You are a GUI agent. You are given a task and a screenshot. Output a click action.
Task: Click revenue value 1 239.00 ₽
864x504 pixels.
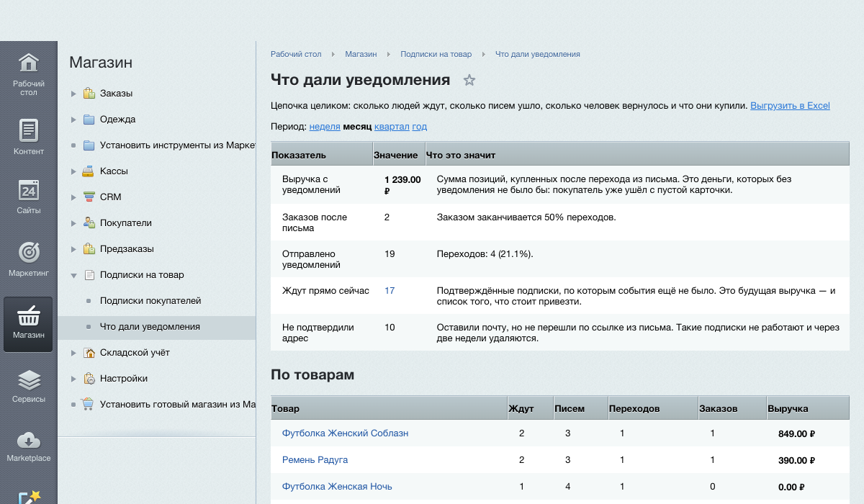pos(402,185)
